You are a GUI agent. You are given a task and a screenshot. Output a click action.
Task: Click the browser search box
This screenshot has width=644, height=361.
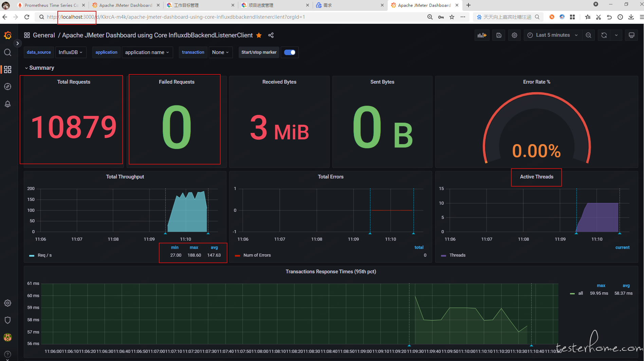click(x=508, y=17)
